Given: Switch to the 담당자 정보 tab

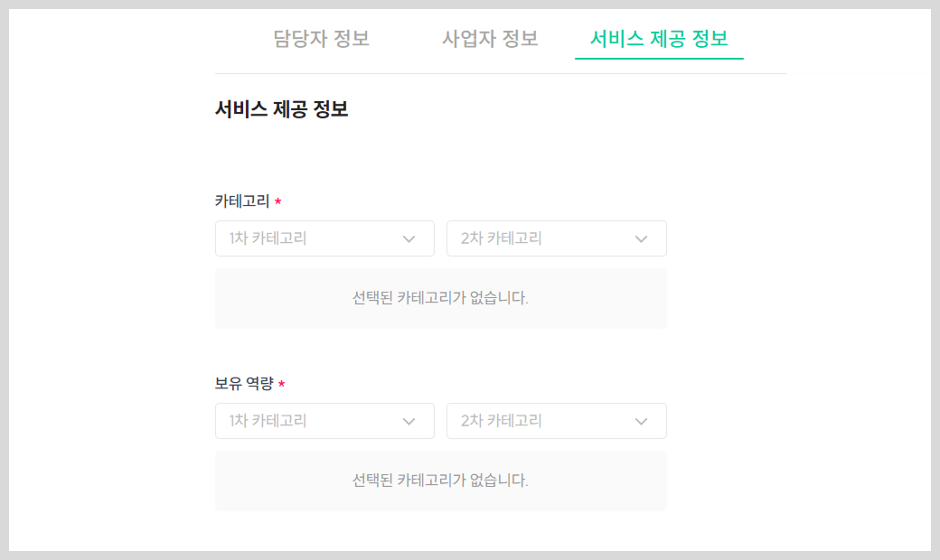Looking at the screenshot, I should coord(322,38).
